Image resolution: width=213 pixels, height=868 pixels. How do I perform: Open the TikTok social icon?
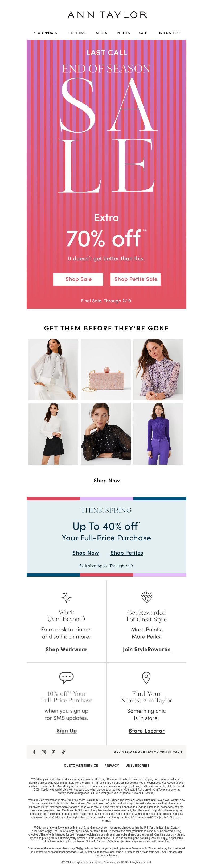[x=63, y=752]
